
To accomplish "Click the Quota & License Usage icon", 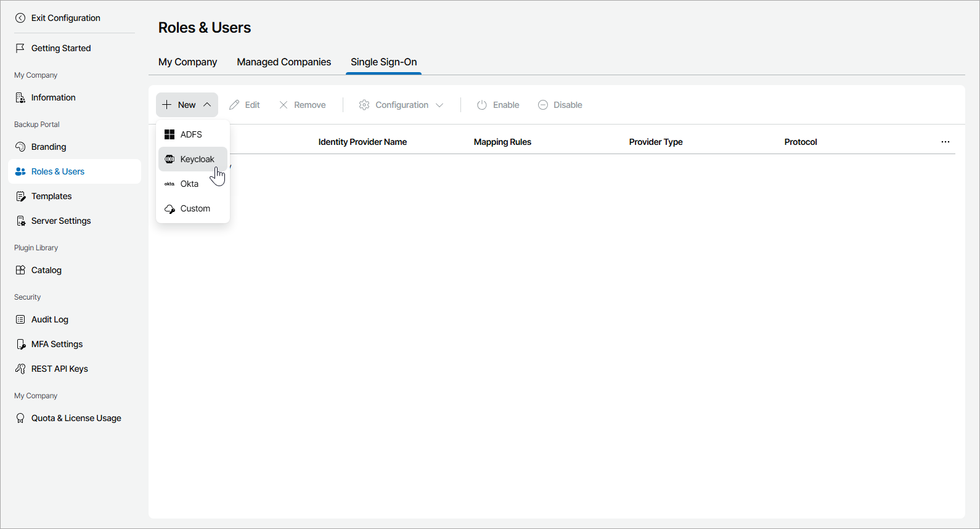I will (20, 418).
